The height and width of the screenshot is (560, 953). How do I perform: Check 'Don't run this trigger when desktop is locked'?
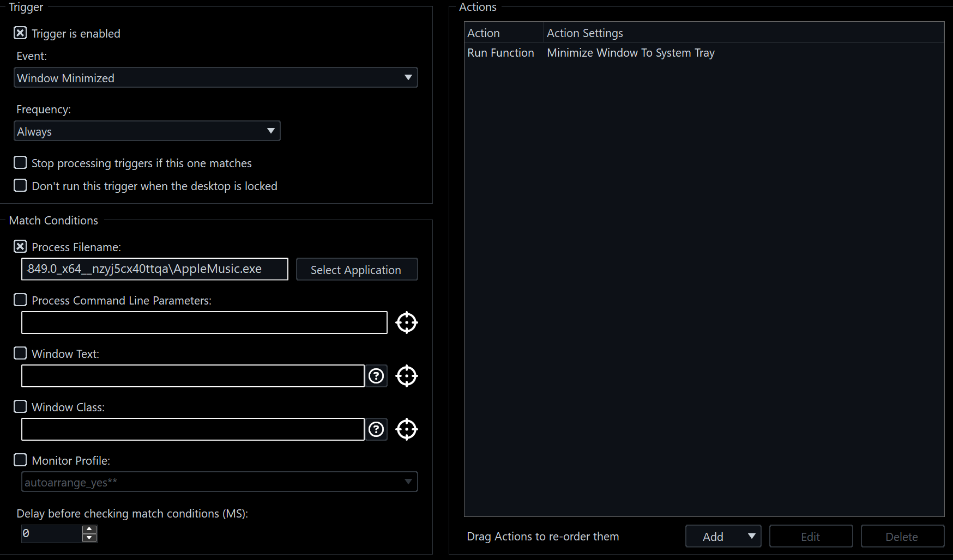coord(20,186)
